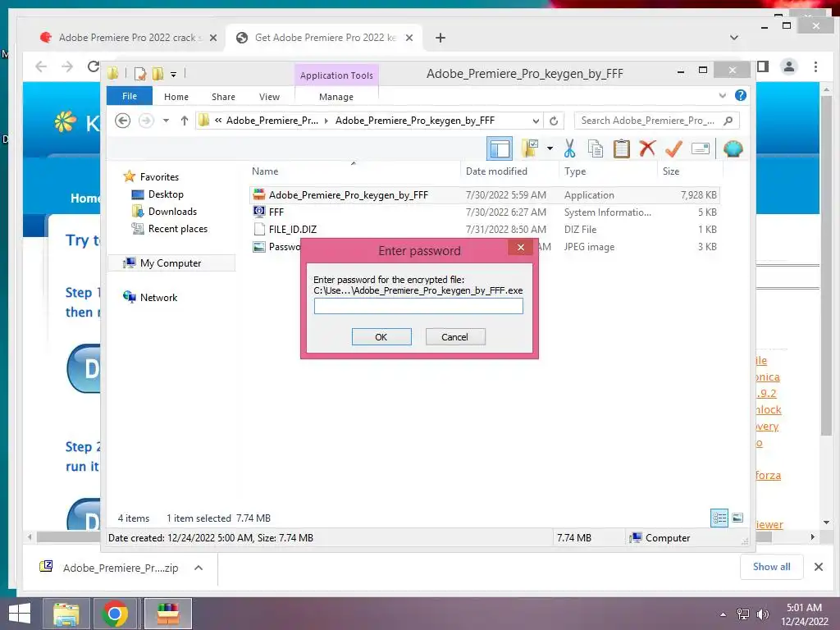Select Network in navigation pane
The width and height of the screenshot is (840, 630).
pos(158,297)
